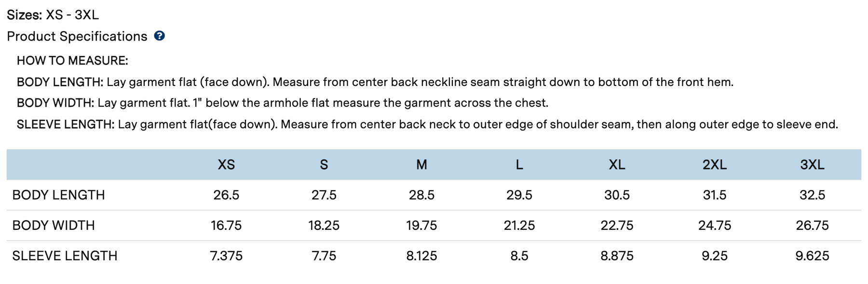Click the 3XL body width value 26.75
Screen dimensions: 868x284
point(812,226)
